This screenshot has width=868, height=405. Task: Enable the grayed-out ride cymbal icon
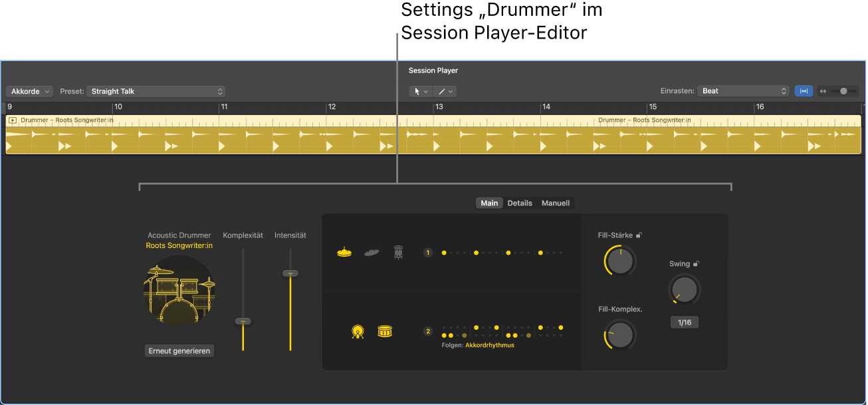point(372,252)
